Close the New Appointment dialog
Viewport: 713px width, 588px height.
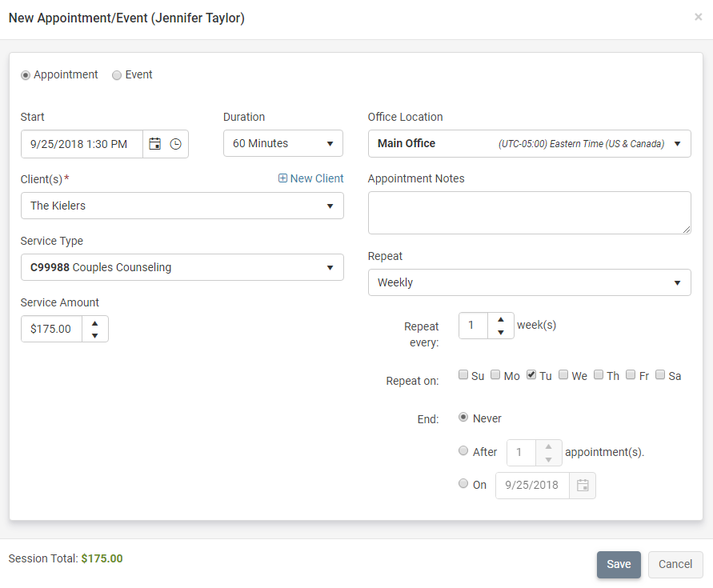point(698,17)
